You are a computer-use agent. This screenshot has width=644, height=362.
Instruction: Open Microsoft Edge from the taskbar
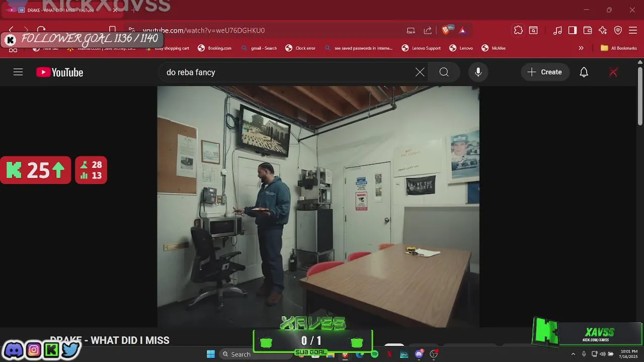pyautogui.click(x=360, y=354)
